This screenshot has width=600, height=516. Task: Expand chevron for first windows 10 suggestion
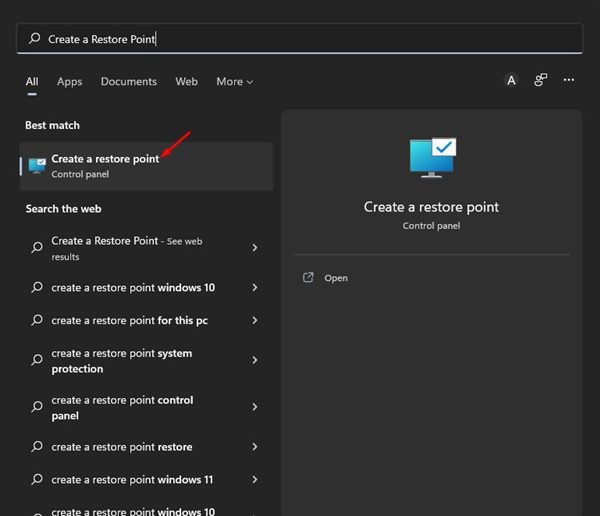coord(254,287)
